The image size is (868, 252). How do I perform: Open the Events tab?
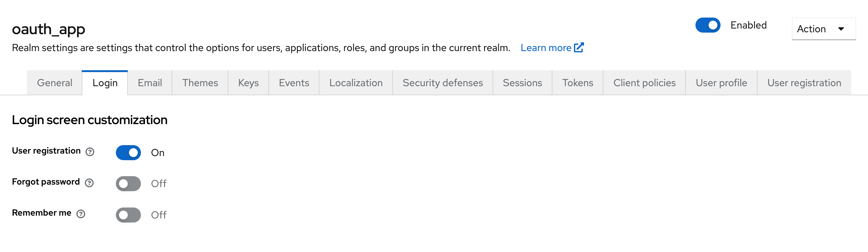294,83
